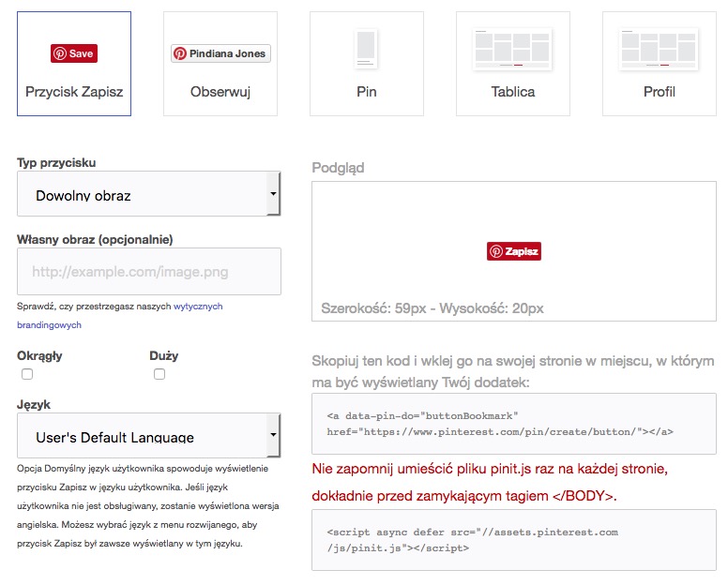Viewport: 728px width, 585px height.
Task: Select the Przycisk Zapisz tab
Action: [74, 92]
